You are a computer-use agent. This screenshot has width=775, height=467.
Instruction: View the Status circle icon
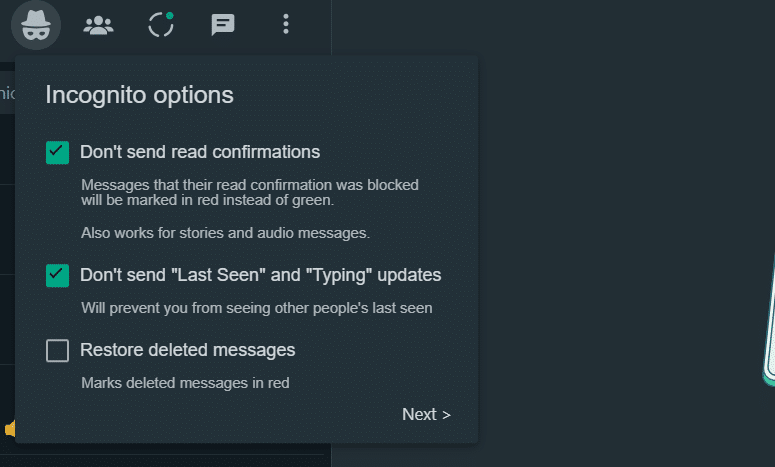[x=161, y=24]
